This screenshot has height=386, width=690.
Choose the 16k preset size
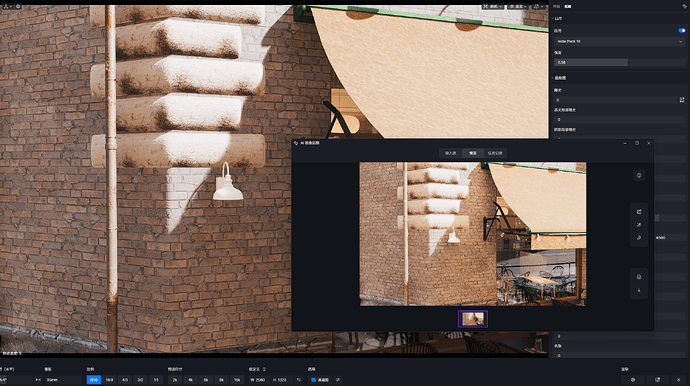237,380
